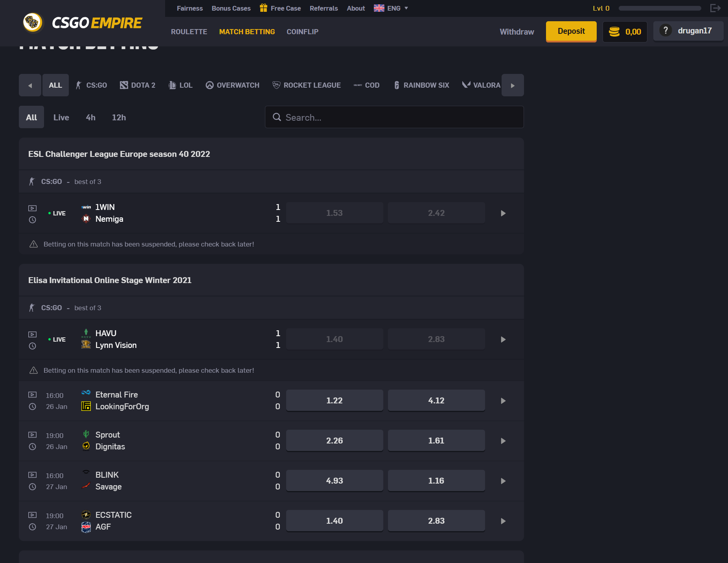Expand the 1WIN vs Nemiga match
The image size is (728, 563).
pos(503,213)
